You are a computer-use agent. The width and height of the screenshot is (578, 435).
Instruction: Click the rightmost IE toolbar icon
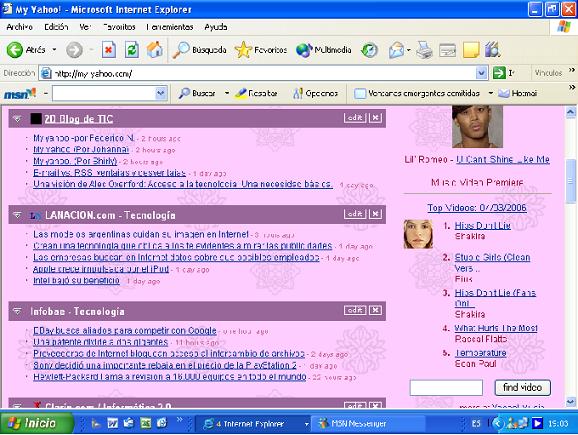pyautogui.click(x=492, y=50)
